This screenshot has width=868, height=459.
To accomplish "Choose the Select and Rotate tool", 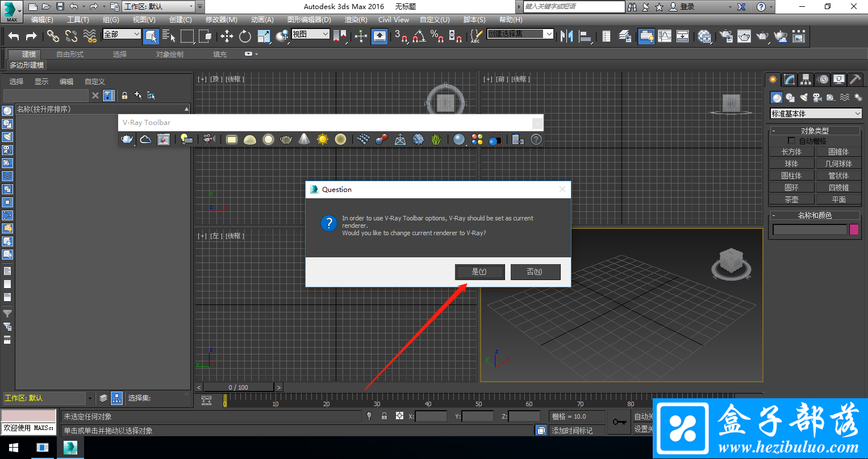I will click(x=245, y=36).
